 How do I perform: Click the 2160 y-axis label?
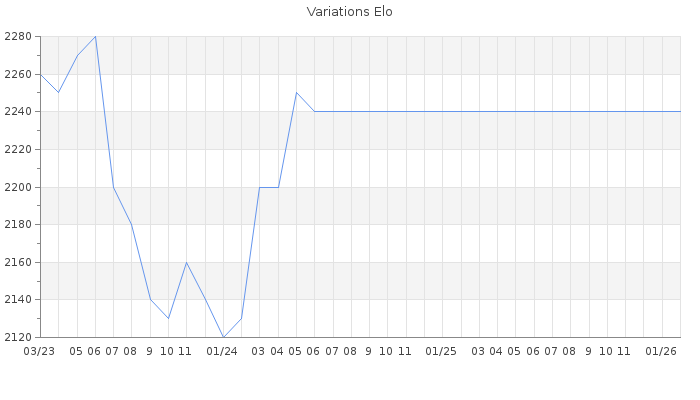(18, 262)
